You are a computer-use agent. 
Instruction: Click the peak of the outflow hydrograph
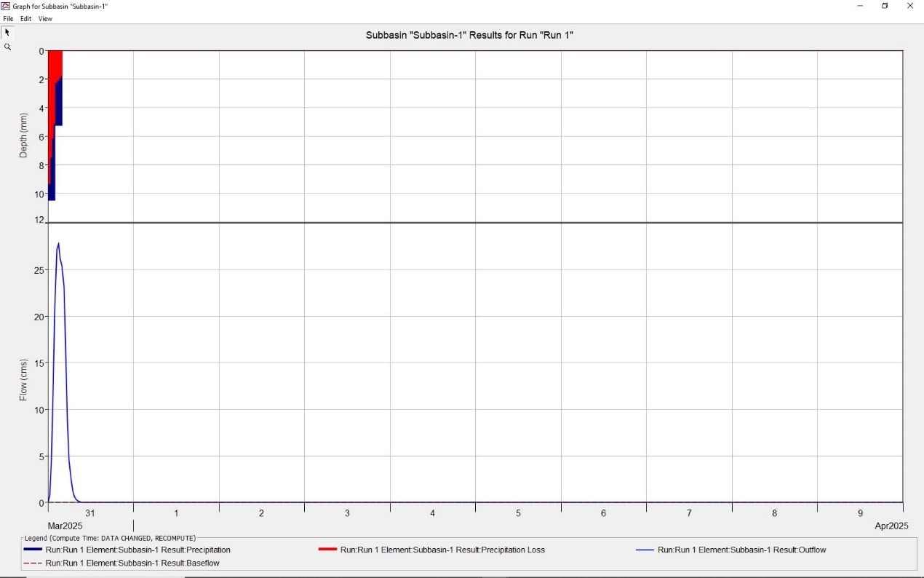coord(58,244)
